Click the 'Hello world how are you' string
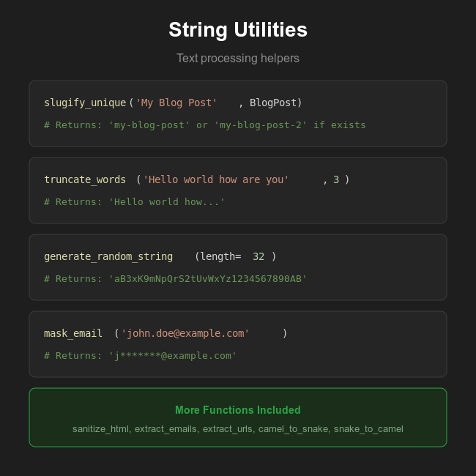476x476 pixels. coord(216,179)
